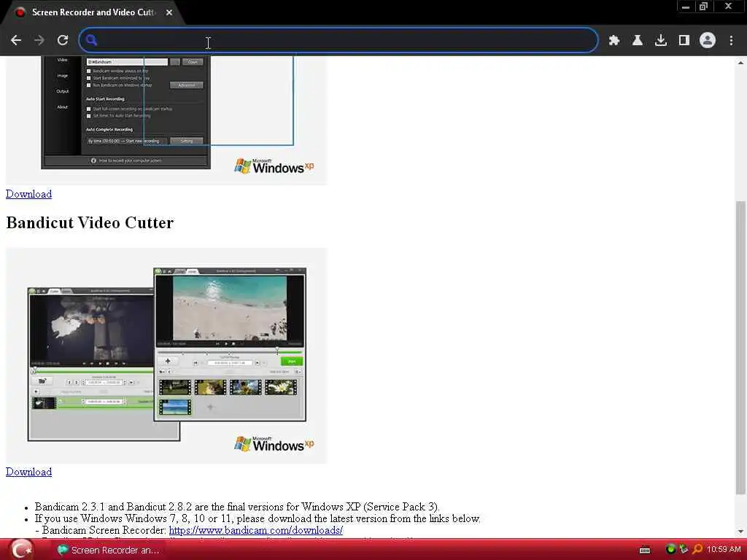Open the Start button with flag emblem

point(21,550)
